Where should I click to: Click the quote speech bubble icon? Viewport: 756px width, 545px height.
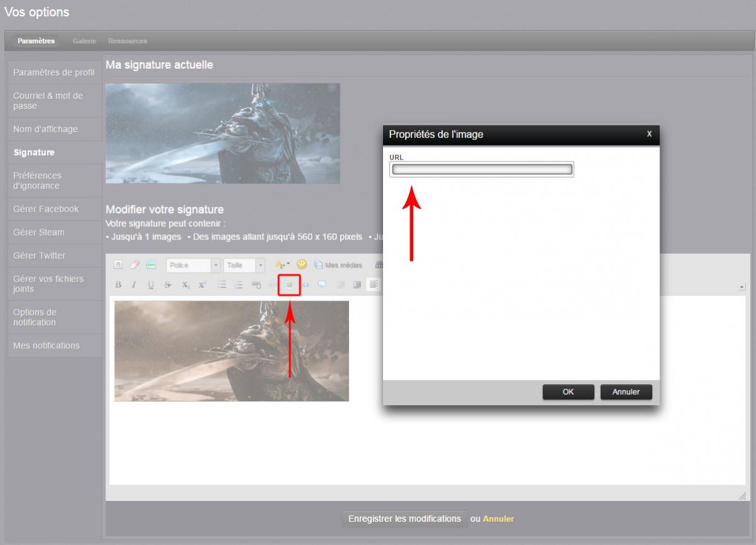[x=323, y=285]
